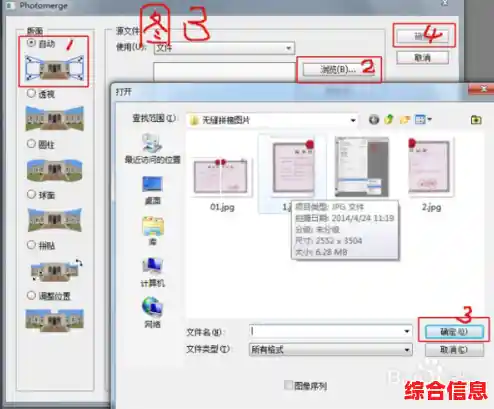494x409 pixels.
Task: Click the 2.jpg file name
Action: click(431, 207)
